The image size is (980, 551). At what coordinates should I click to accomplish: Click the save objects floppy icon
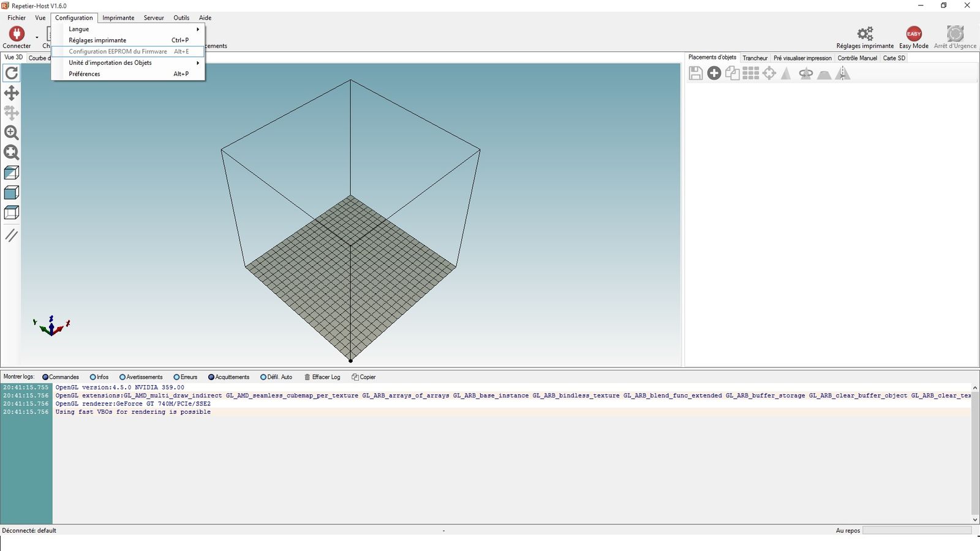click(696, 73)
